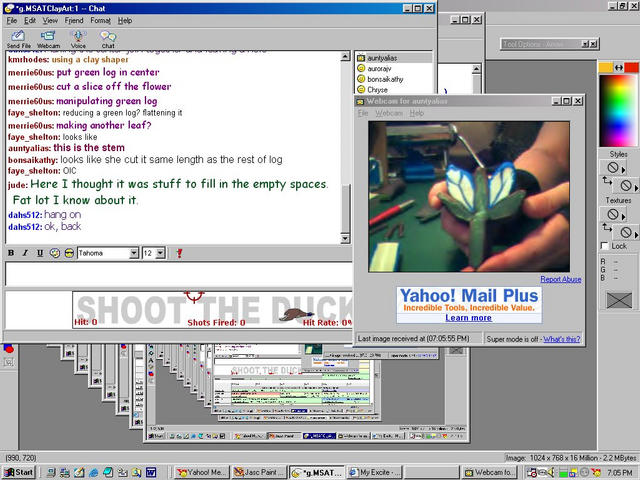Open the Start menu

tap(19, 472)
